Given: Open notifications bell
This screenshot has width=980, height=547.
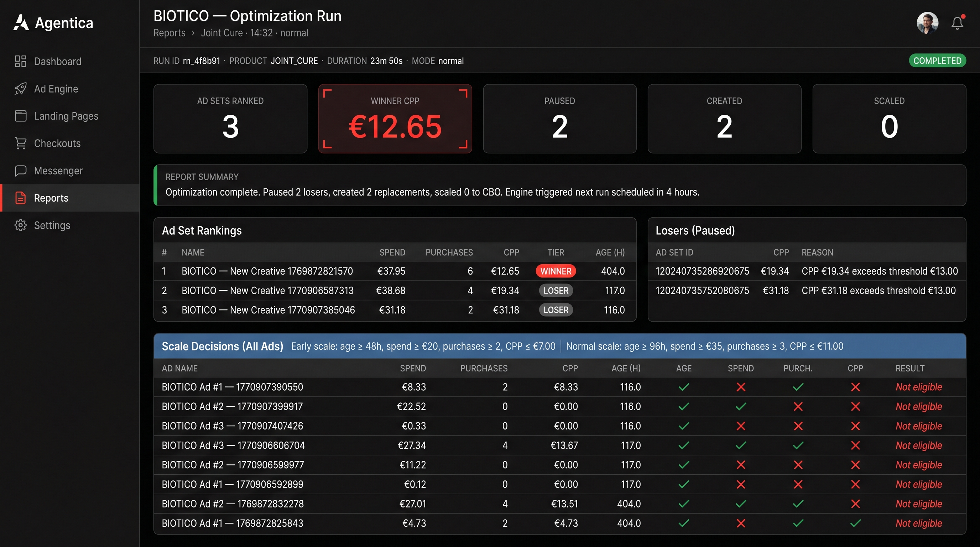Looking at the screenshot, I should point(958,23).
